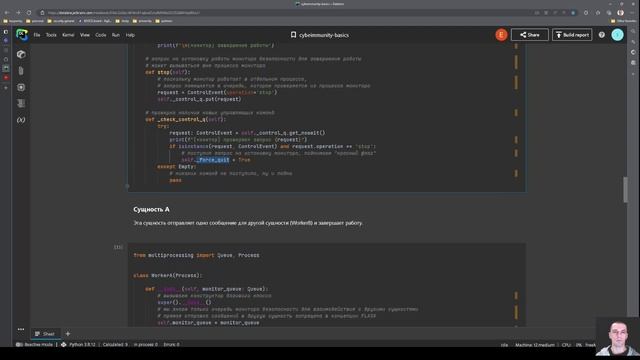Click the Сущность А heading
The height and width of the screenshot is (360, 640).
click(151, 209)
